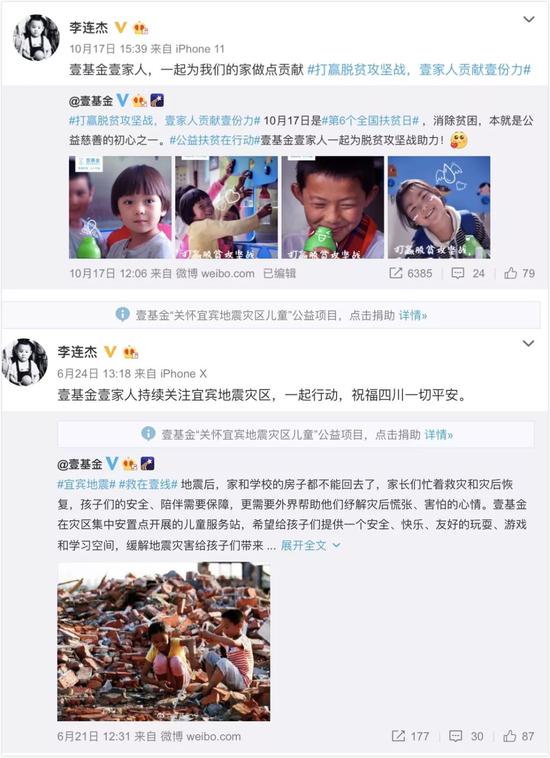
Task: Open hashtag #第6个全国扶贫日#
Action: click(x=370, y=120)
